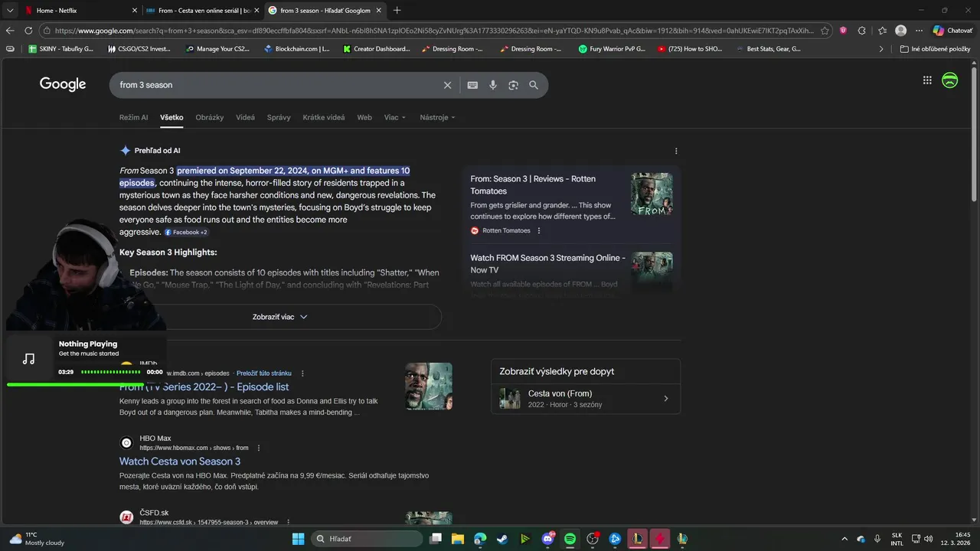Open Spotify from the taskbar
This screenshot has width=980, height=551.
pos(570,539)
